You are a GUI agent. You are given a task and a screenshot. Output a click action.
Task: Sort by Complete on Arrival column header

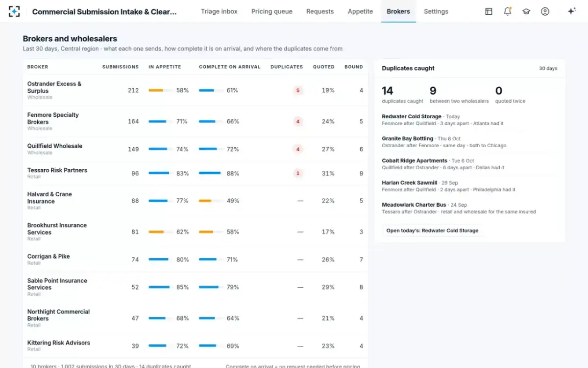click(230, 67)
